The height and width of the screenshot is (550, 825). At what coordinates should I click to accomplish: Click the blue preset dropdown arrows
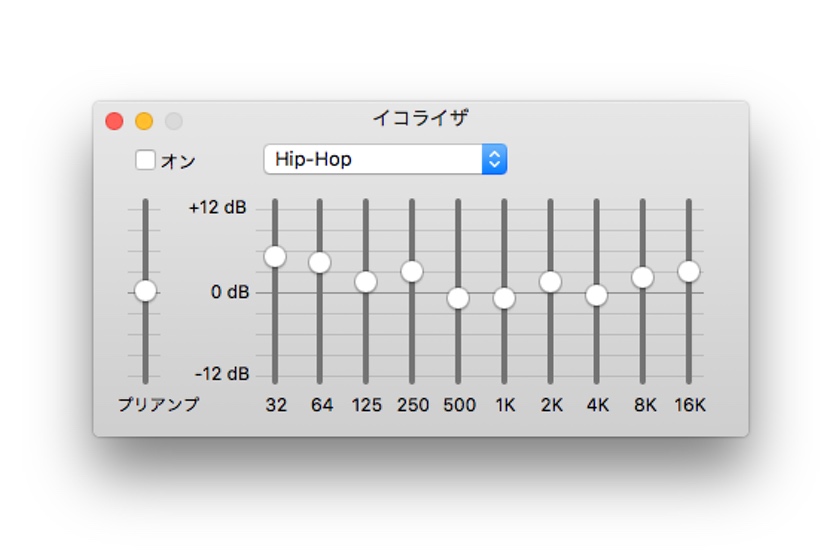(494, 159)
